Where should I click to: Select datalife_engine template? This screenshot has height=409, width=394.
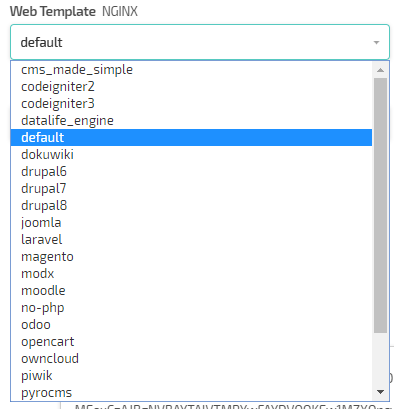point(191,121)
